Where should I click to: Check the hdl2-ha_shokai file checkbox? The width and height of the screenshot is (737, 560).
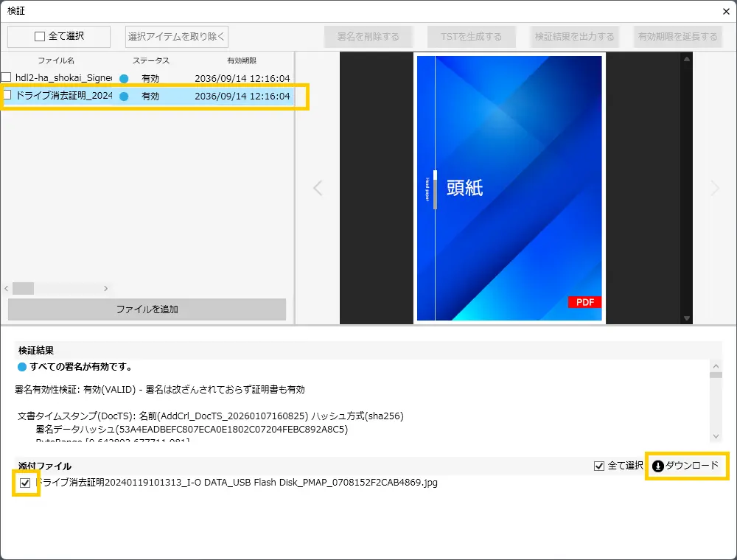point(7,77)
